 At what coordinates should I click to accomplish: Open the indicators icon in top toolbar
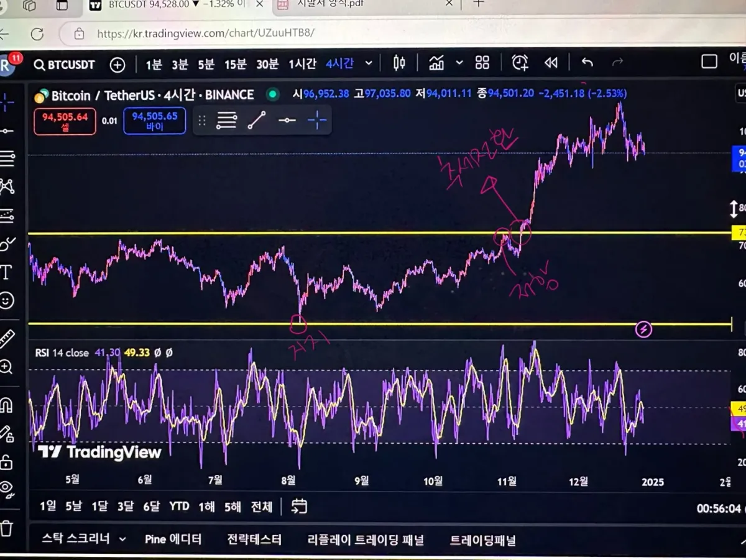tap(436, 63)
